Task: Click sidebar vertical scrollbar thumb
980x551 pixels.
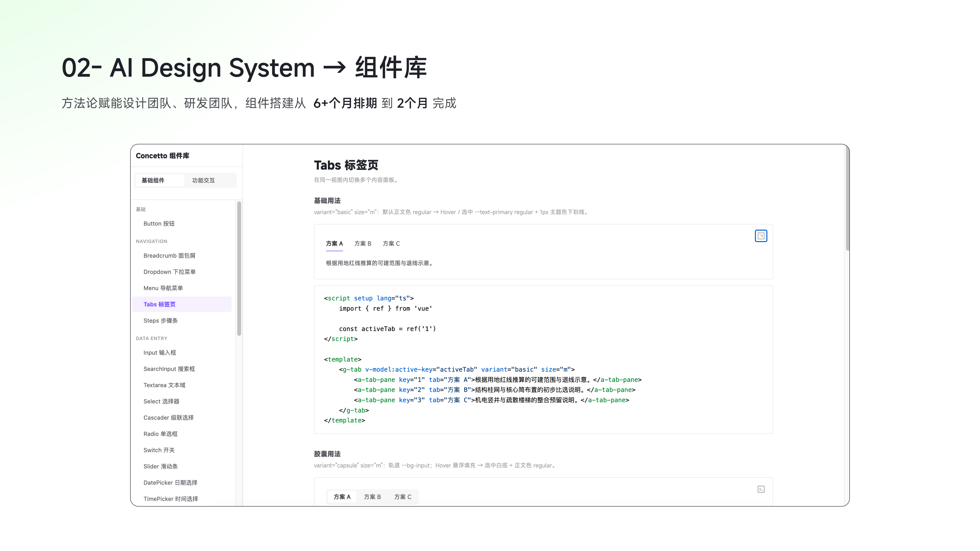Action: [239, 268]
